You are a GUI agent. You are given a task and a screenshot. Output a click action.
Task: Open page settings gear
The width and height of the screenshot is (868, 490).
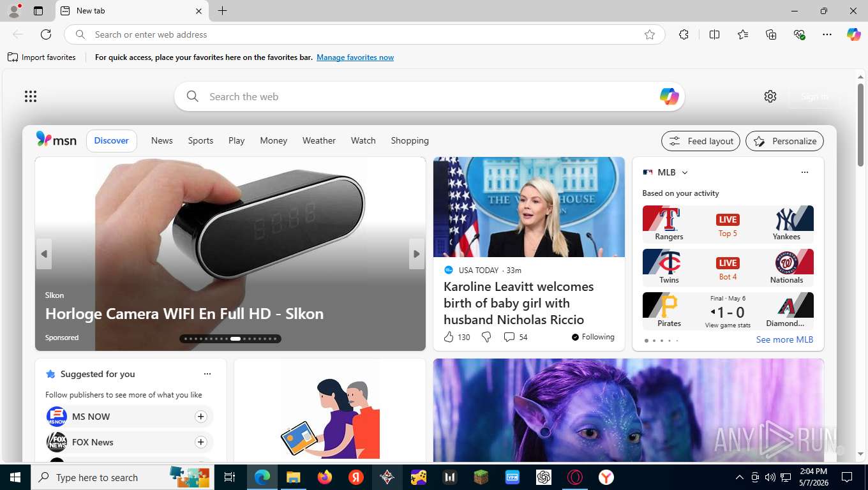pyautogui.click(x=770, y=96)
